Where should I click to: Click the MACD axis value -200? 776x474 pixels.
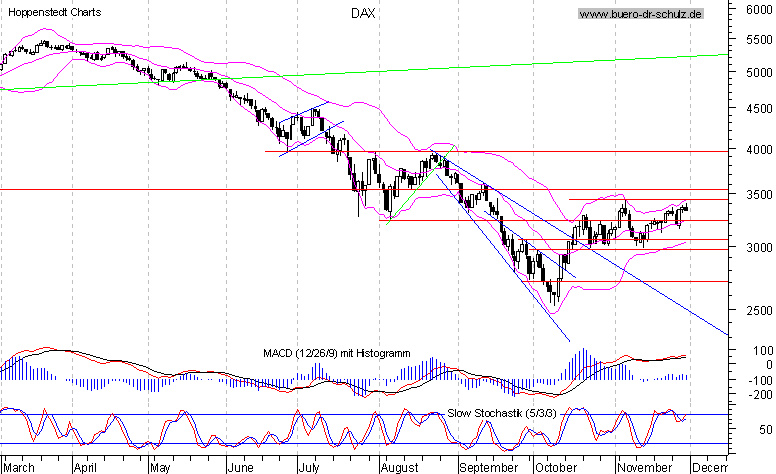click(x=760, y=395)
